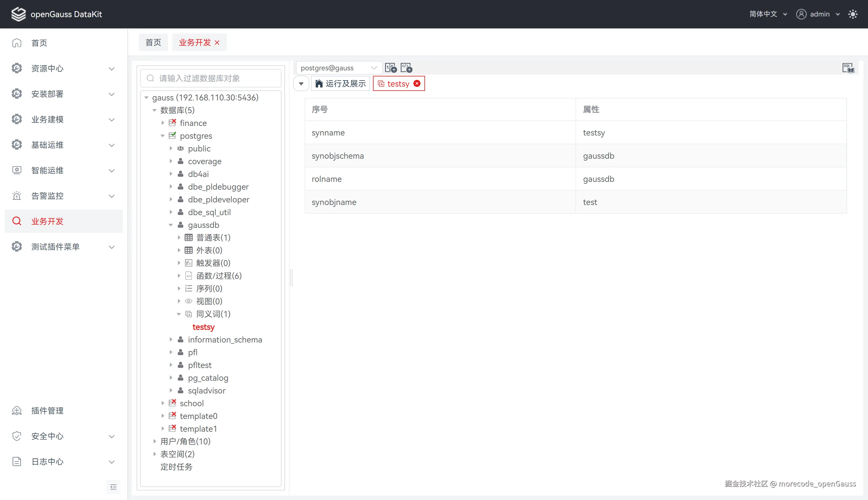The width and height of the screenshot is (868, 500).
Task: Close the testsy tab
Action: [x=417, y=83]
